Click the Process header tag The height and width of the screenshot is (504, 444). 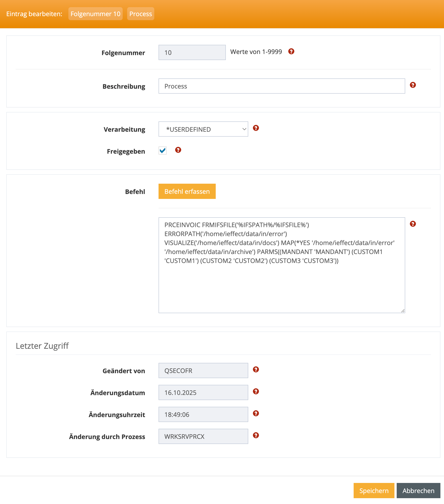click(140, 14)
